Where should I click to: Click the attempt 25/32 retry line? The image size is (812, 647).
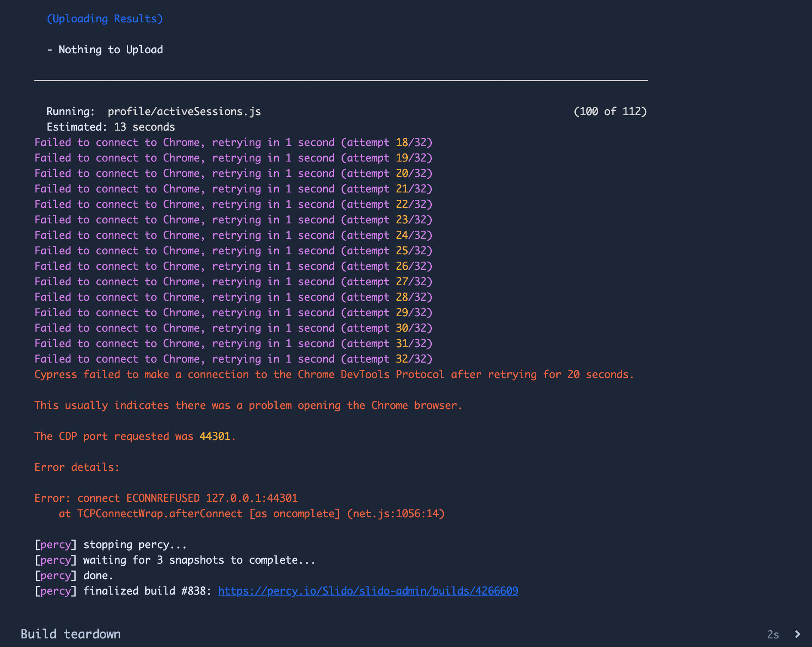[x=233, y=251]
